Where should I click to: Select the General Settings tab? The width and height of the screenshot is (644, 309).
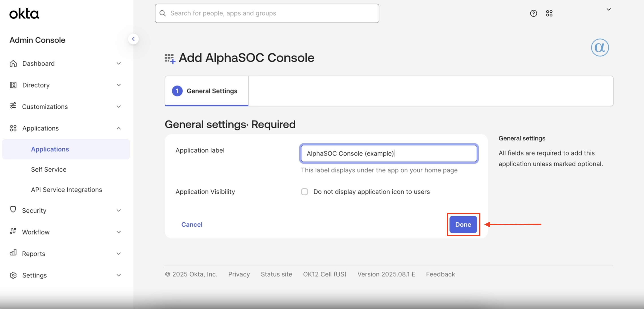[206, 91]
